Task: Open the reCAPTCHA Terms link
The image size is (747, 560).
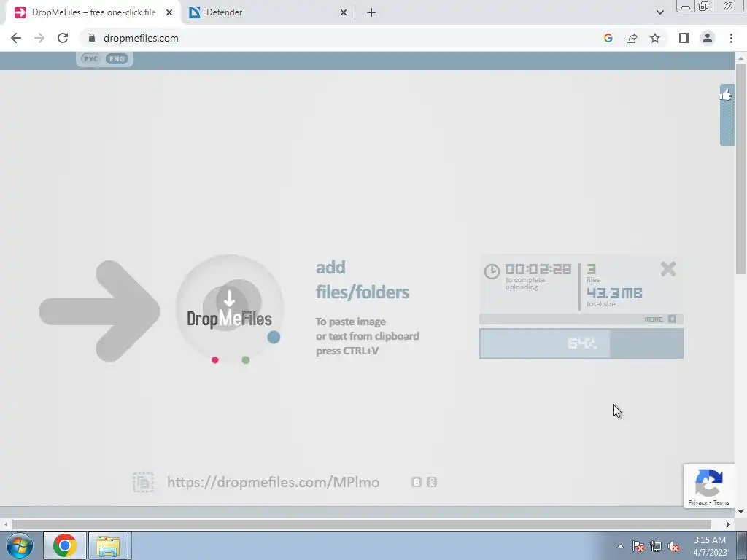Action: [721, 502]
